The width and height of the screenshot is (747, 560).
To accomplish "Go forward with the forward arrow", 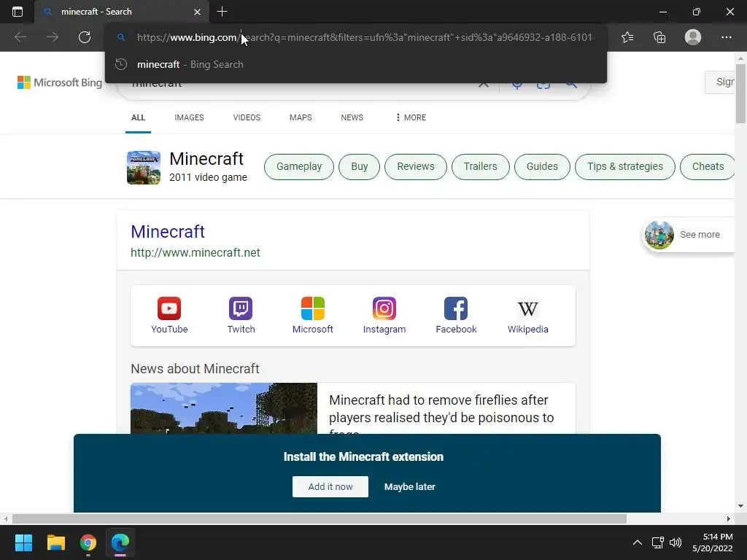I will [x=53, y=37].
